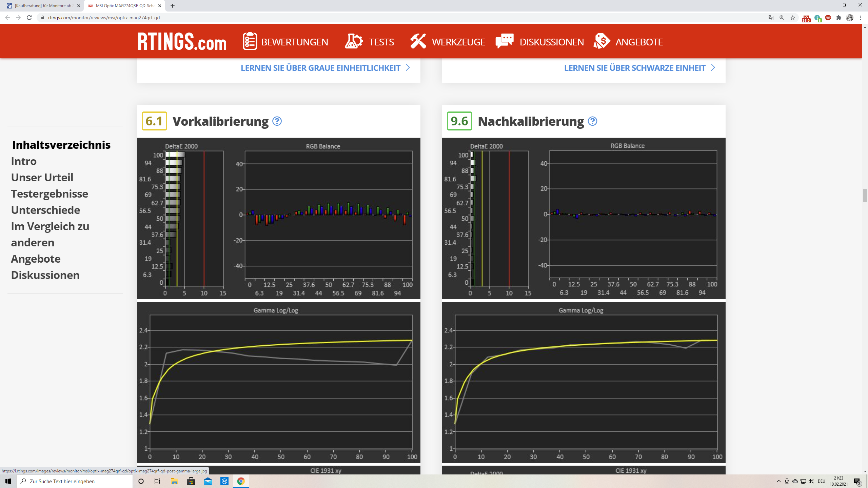Open the browser extensions puzzle icon

(x=839, y=18)
